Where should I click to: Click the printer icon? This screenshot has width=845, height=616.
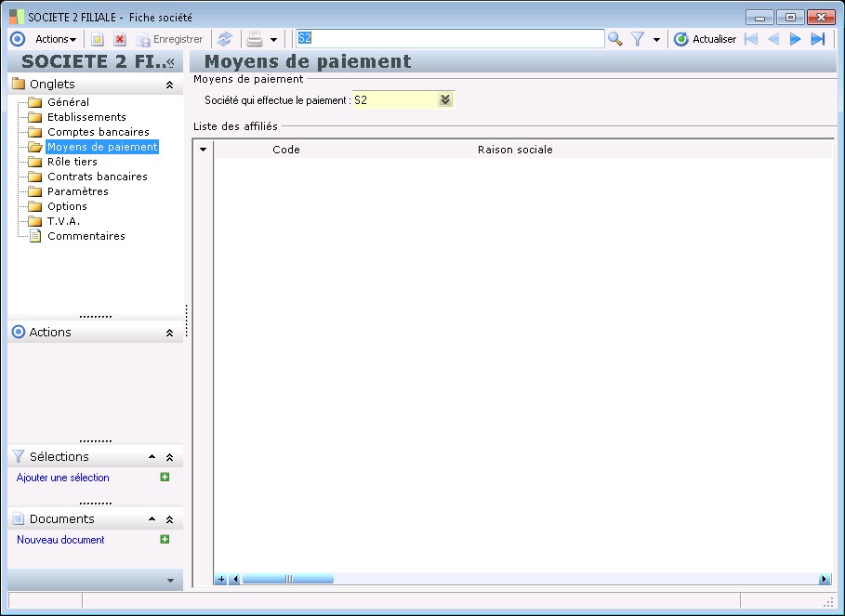pos(255,39)
